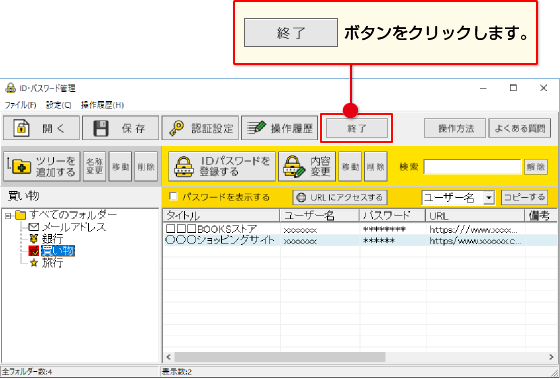The image size is (560, 379).
Task: Sort by タイトル column header
Action: point(221,216)
